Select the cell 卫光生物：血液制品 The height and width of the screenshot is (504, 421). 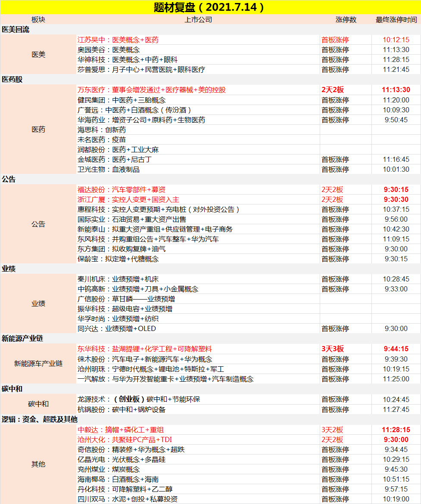pyautogui.click(x=198, y=170)
